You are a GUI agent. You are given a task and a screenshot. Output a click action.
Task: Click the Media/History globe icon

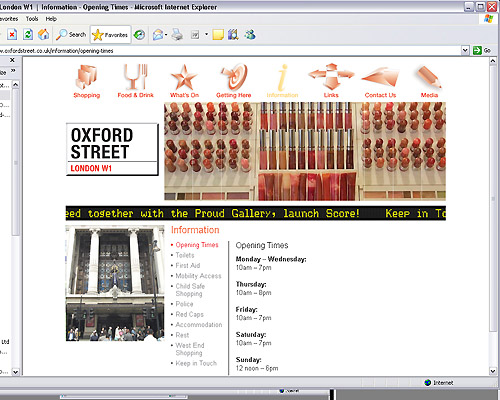coord(139,34)
